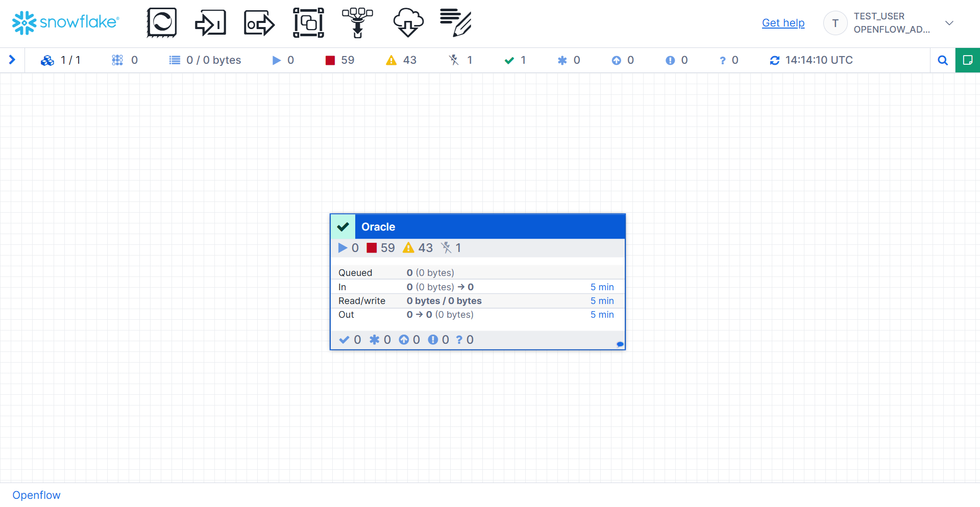980x507 pixels.
Task: Select the Output Port tool
Action: point(259,23)
